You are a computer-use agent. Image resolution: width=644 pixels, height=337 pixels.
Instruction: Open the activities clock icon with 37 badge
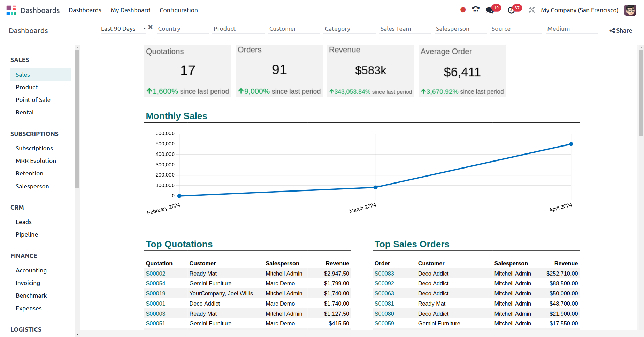(511, 10)
